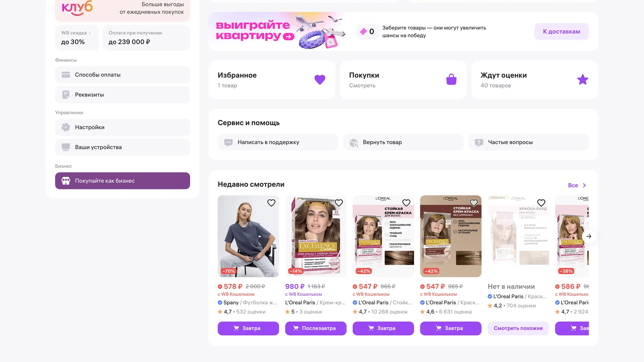Click the card icon beside Способы оплаты
This screenshot has height=362, width=644.
(66, 75)
